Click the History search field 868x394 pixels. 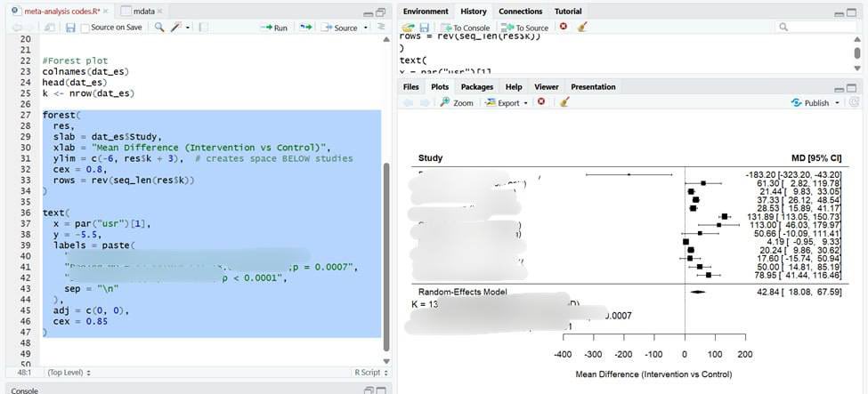[x=817, y=27]
